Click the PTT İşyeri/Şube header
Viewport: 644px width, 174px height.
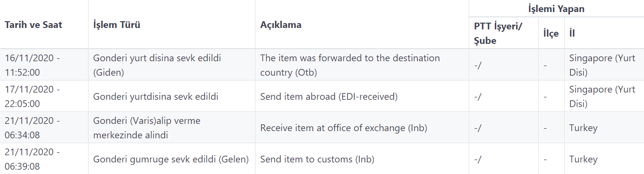point(499,34)
